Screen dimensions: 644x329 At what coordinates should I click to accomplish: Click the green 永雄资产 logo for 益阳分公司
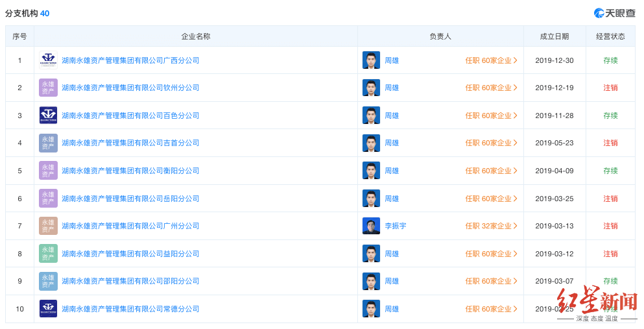48,254
